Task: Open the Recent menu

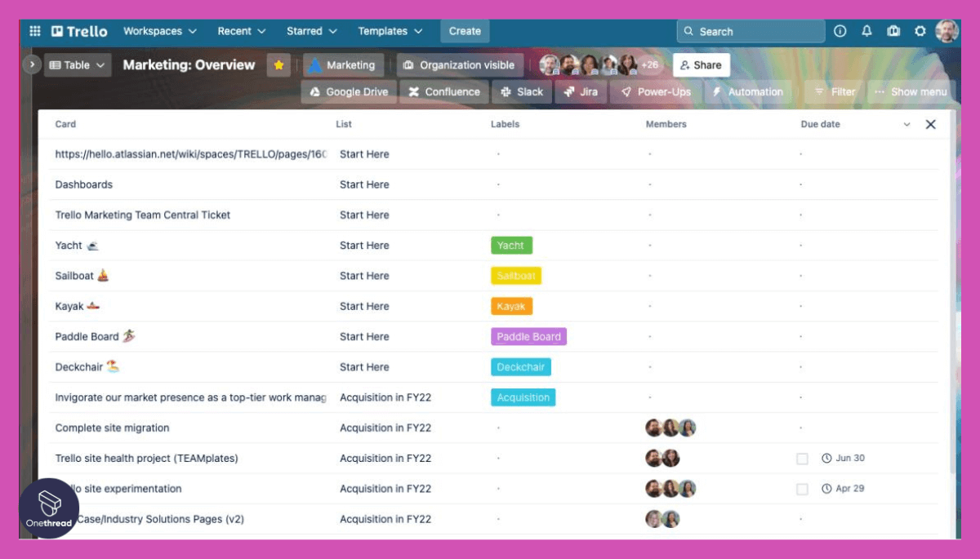Action: 241,31
